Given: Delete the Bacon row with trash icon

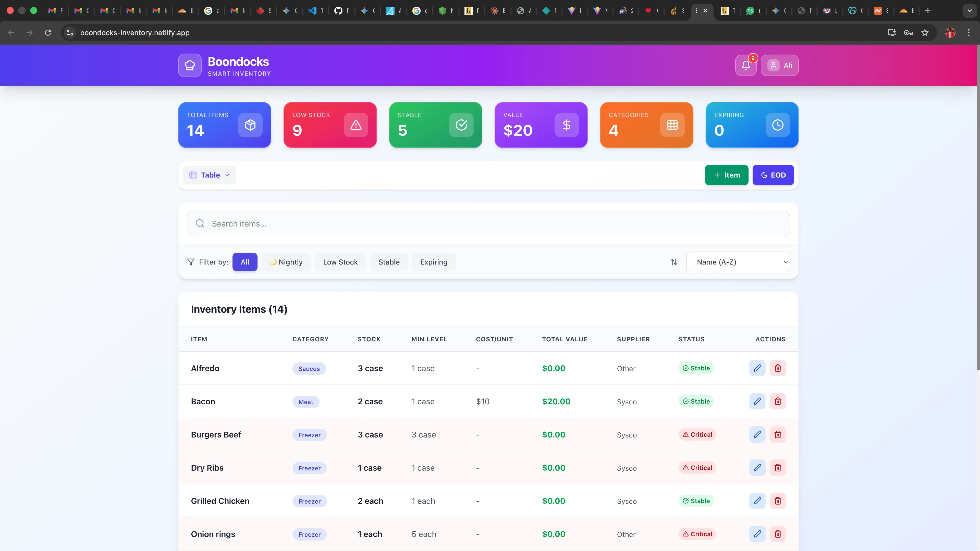Looking at the screenshot, I should (778, 401).
